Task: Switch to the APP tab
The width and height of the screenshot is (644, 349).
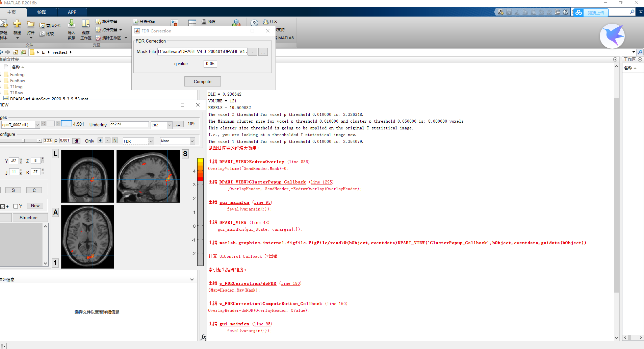Action: point(72,12)
